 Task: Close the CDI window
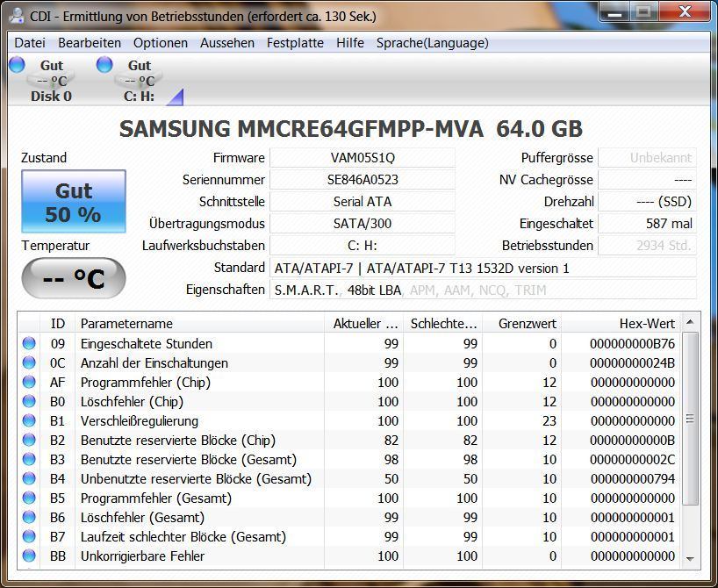tap(685, 12)
